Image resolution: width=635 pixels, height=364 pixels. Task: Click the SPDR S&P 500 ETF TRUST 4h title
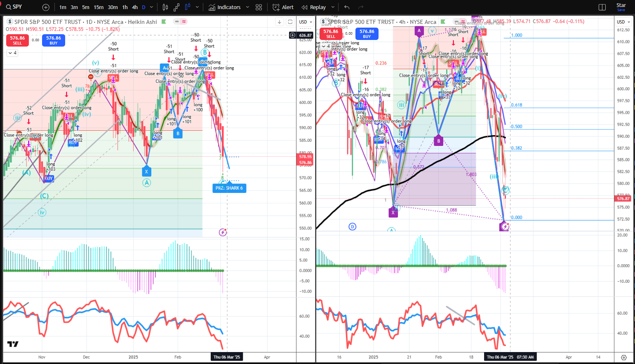pos(382,22)
